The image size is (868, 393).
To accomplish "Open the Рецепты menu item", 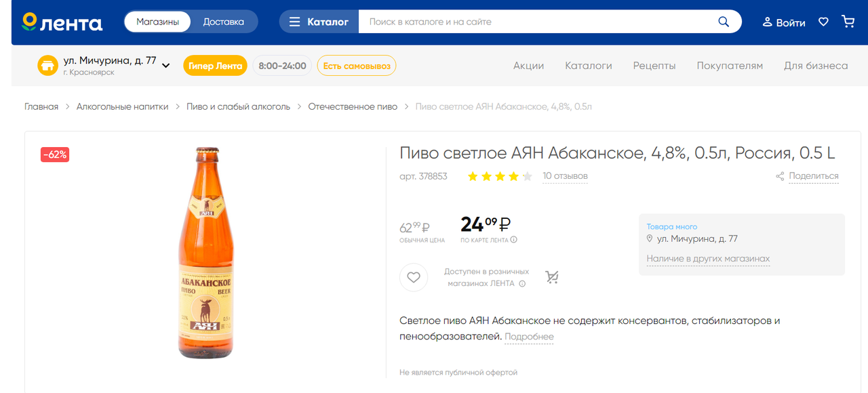I will 654,66.
